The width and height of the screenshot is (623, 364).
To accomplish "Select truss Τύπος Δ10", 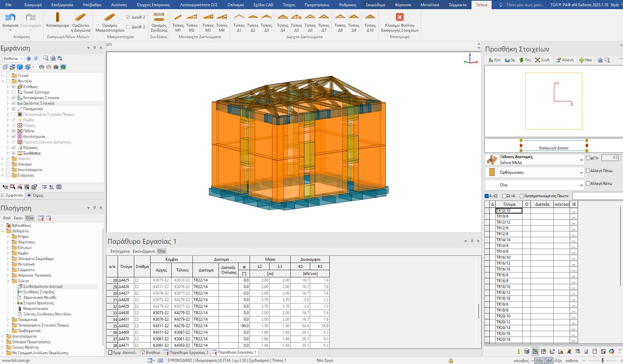I will click(x=370, y=18).
